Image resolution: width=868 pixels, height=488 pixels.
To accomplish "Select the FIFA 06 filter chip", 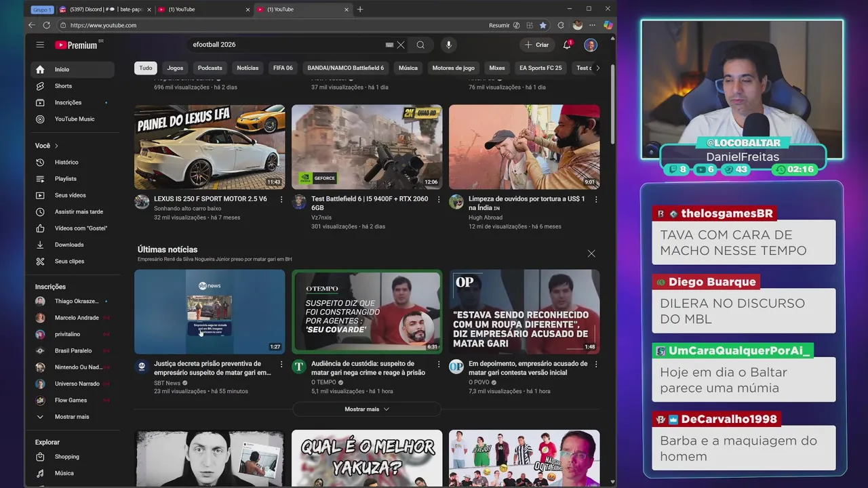I will [x=283, y=68].
